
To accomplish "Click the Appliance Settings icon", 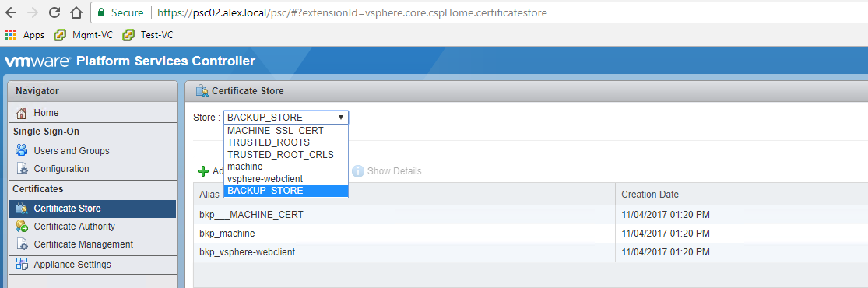I will pyautogui.click(x=22, y=264).
